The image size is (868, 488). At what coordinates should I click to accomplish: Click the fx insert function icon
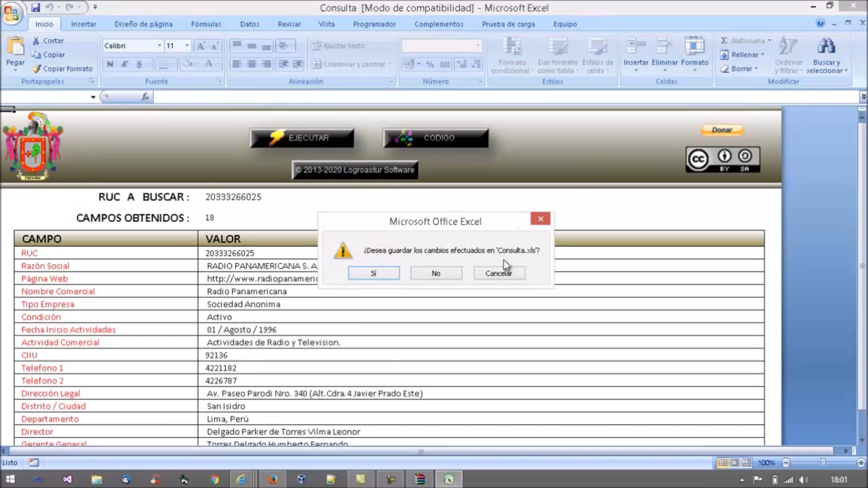tap(145, 97)
